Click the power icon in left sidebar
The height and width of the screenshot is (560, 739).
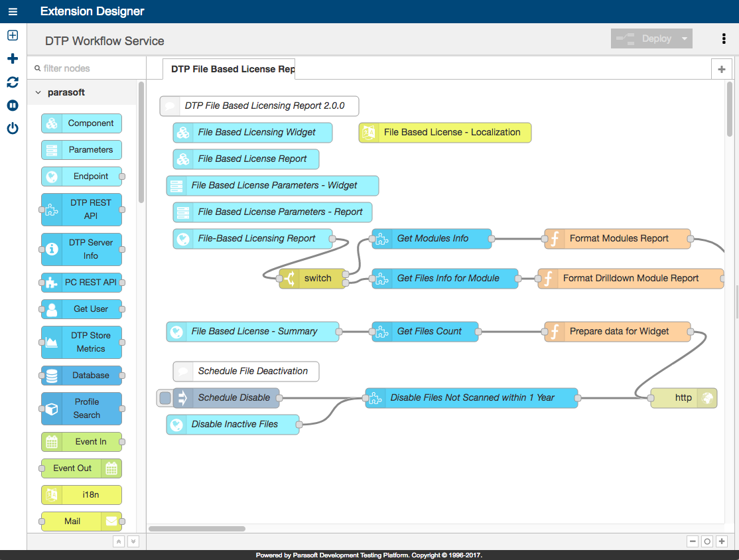13,128
